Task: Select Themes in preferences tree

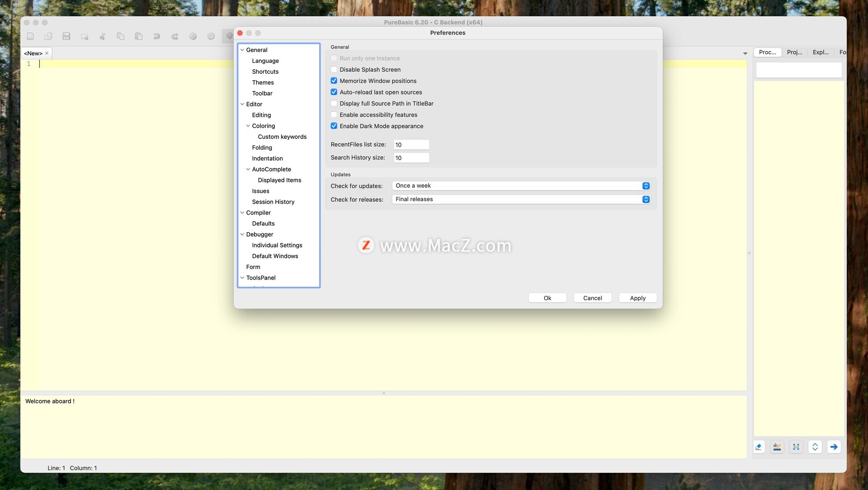Action: (x=263, y=82)
